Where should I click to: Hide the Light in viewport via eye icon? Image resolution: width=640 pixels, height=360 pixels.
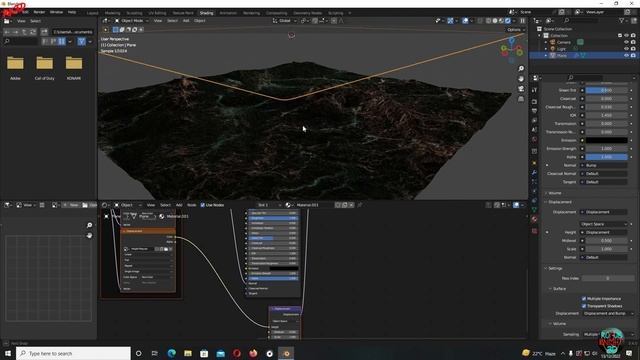coord(627,49)
